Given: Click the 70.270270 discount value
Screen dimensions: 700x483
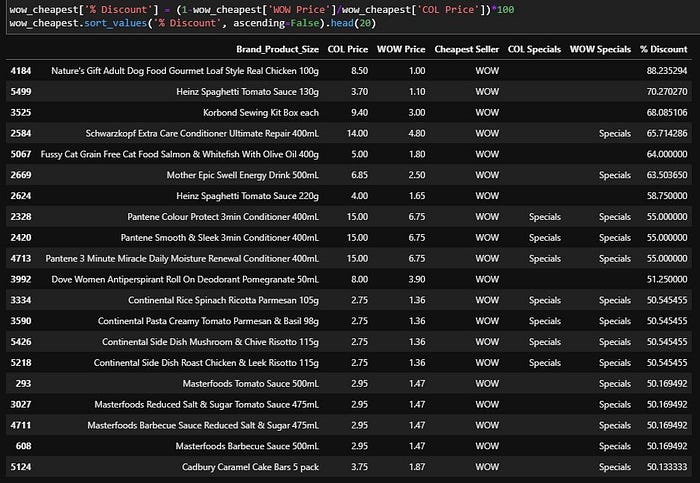Looking at the screenshot, I should [x=667, y=92].
